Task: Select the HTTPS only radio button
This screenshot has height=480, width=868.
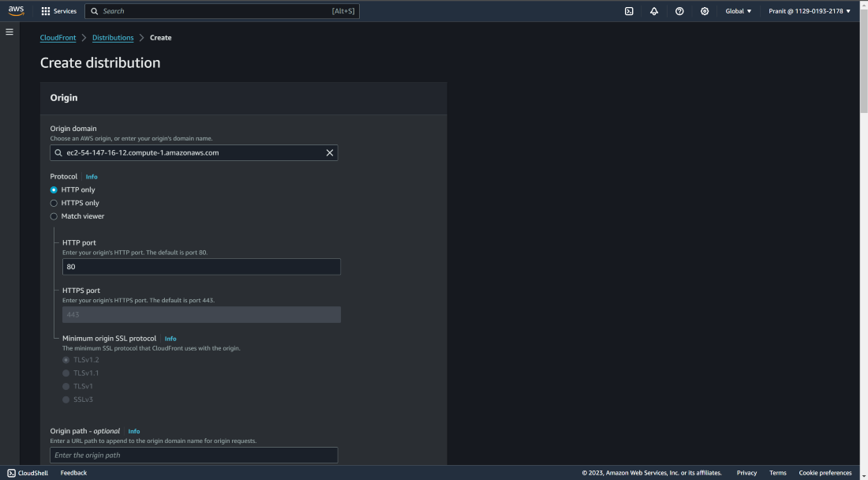Action: [54, 203]
